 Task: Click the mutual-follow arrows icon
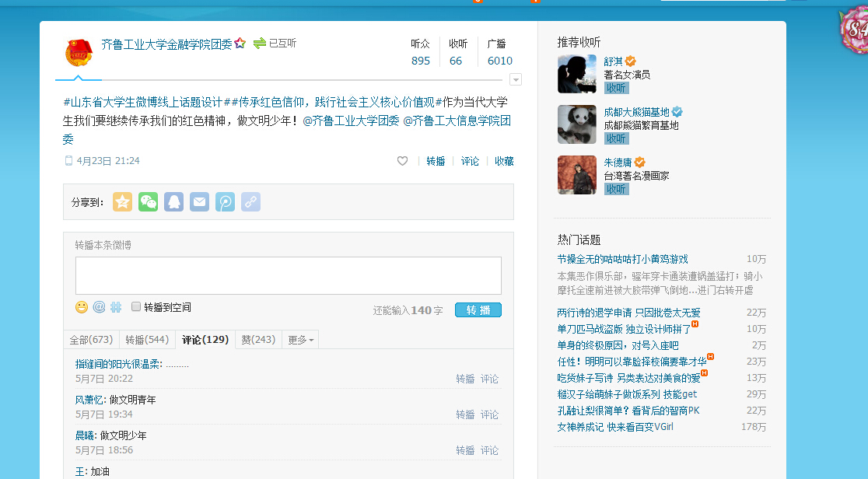[x=260, y=44]
